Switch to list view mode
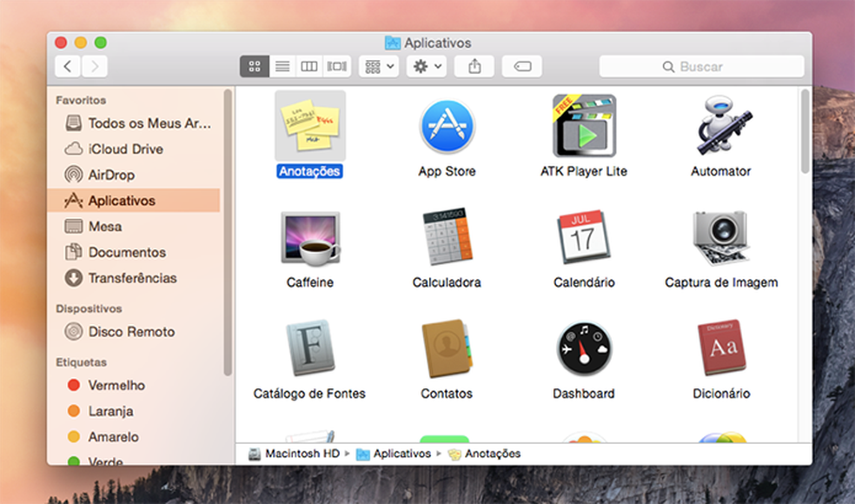Image resolution: width=855 pixels, height=504 pixels. tap(282, 67)
